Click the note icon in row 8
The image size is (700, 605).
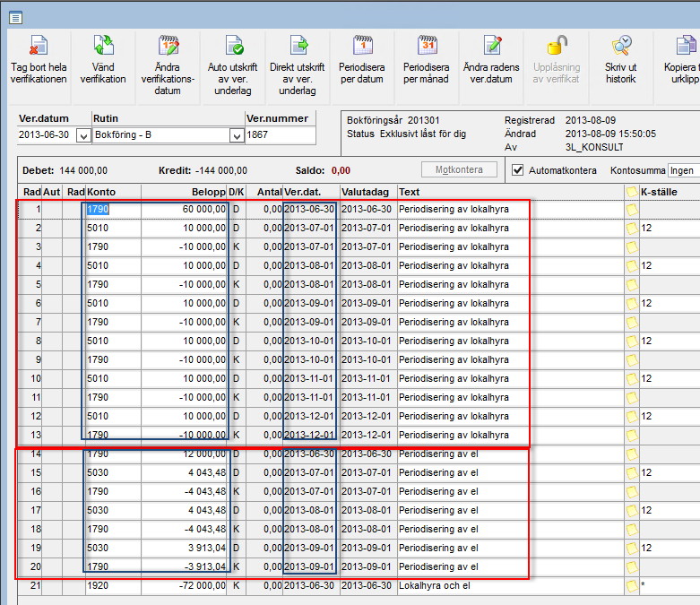[632, 341]
